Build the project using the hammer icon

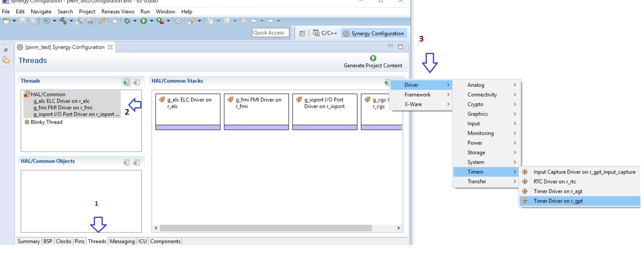point(63,21)
